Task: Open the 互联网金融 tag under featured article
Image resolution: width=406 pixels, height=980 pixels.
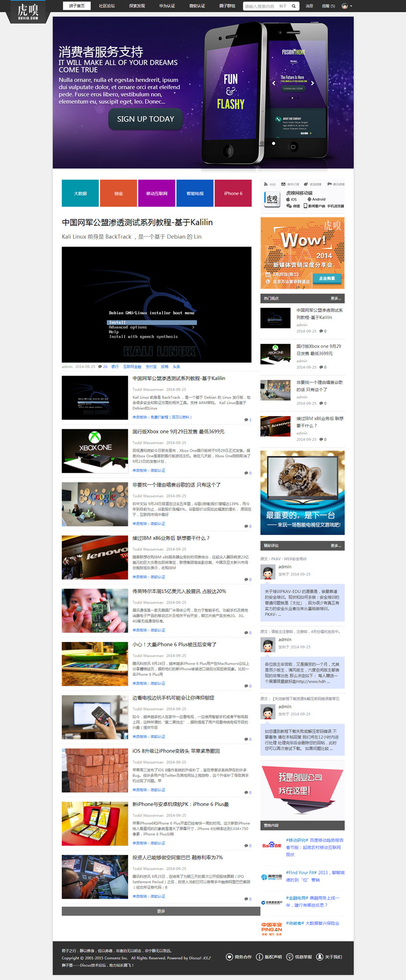Action: coord(132,367)
